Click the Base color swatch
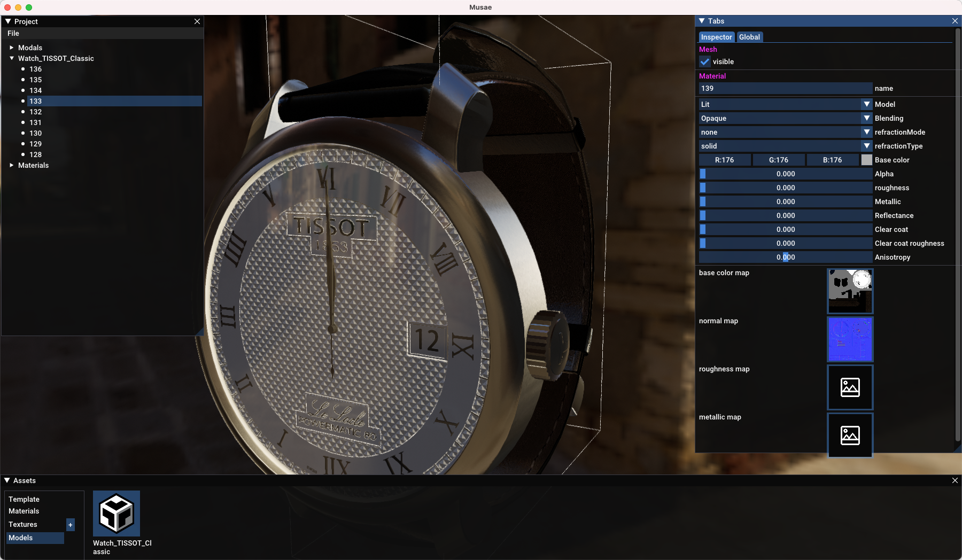 coord(867,160)
